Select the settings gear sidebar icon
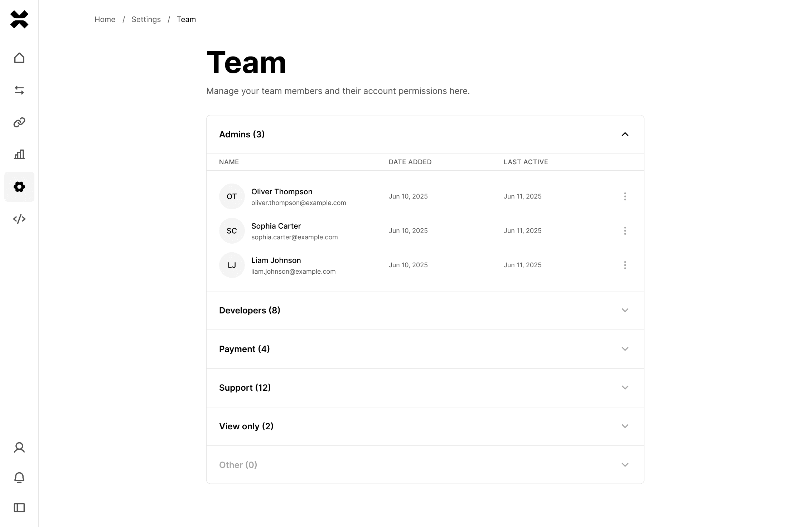The height and width of the screenshot is (527, 812). click(x=19, y=187)
